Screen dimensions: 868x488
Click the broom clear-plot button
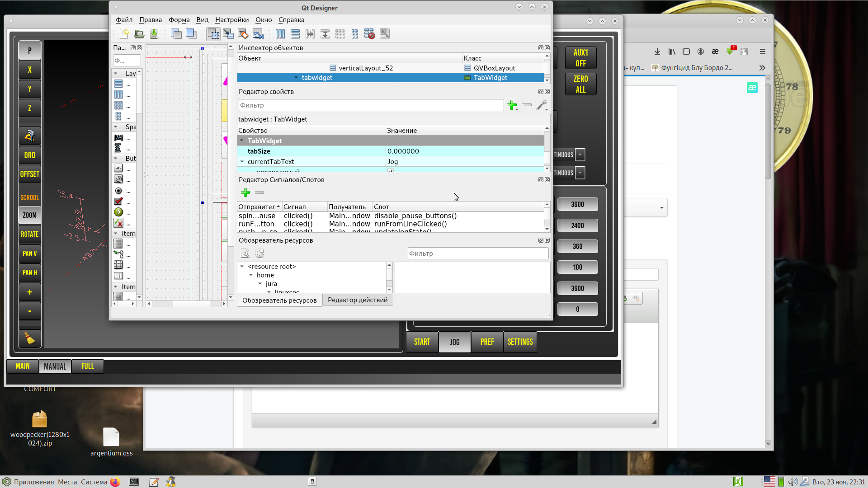(x=30, y=338)
